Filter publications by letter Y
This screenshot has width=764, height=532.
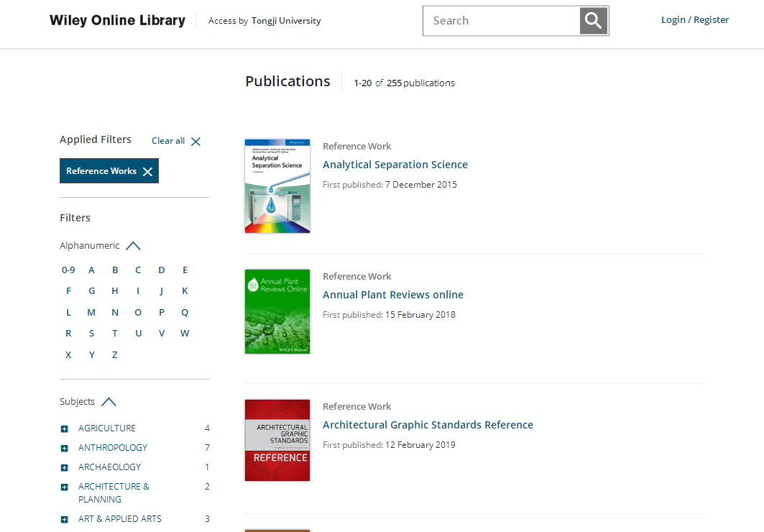point(91,354)
